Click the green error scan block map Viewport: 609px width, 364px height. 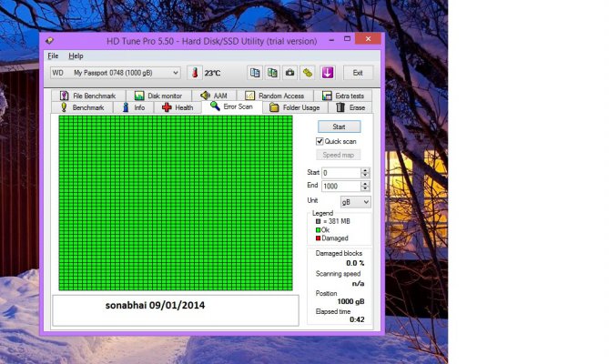[176, 203]
